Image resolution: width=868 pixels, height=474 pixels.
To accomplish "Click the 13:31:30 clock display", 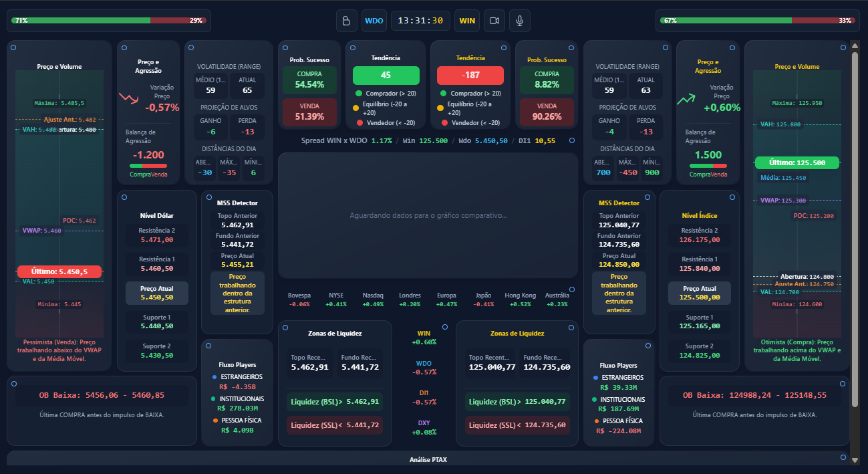I will click(420, 21).
